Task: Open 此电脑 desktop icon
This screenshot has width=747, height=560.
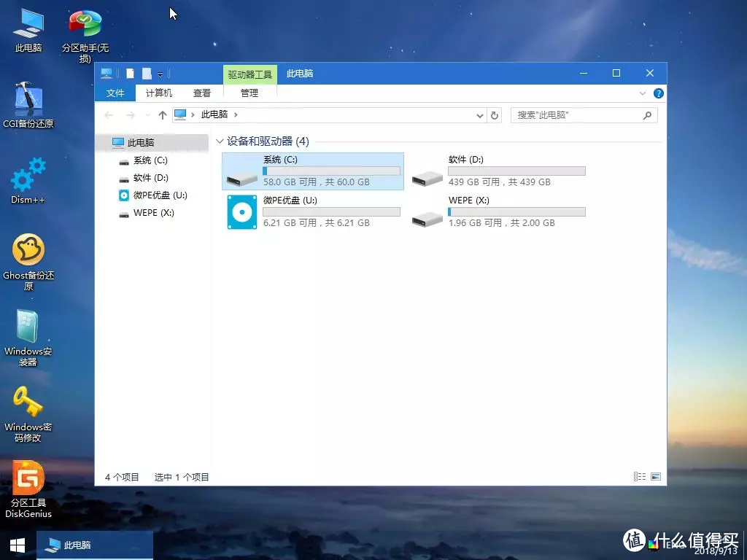Action: pos(28,22)
